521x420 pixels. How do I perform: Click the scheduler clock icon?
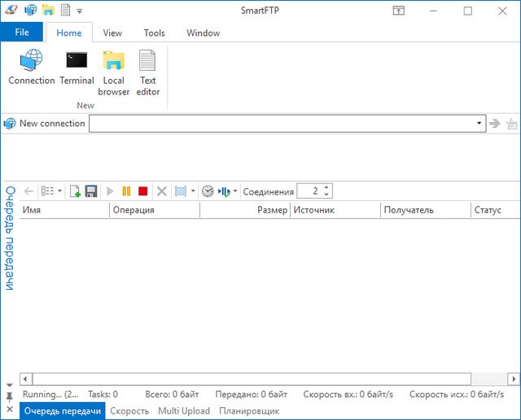(208, 191)
